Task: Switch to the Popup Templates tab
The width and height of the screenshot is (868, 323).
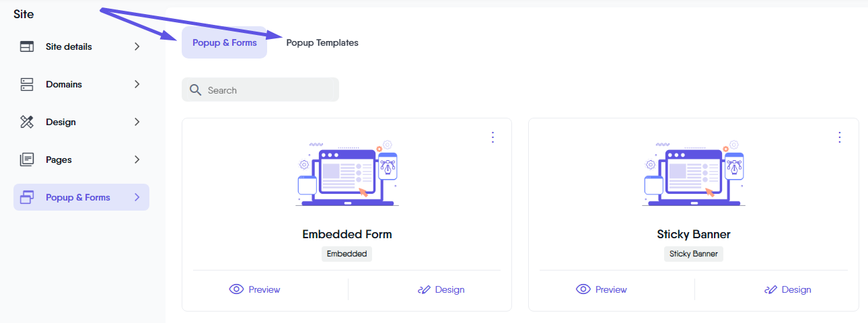Action: (322, 43)
